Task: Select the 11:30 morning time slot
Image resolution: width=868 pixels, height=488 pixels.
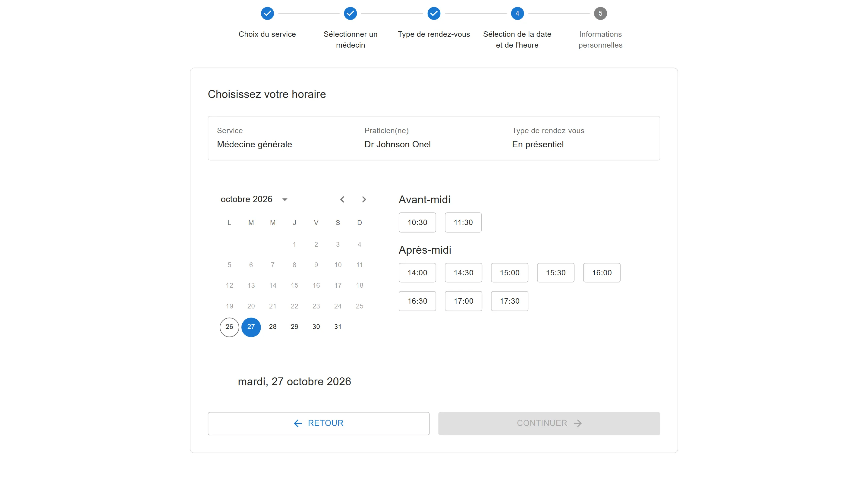Action: tap(463, 222)
